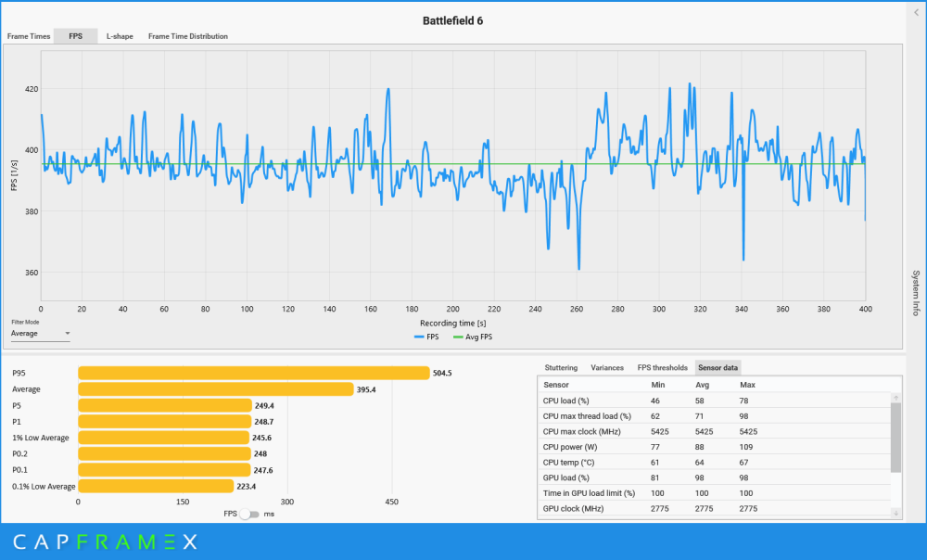Click the 0.1% Low Average label

[x=44, y=486]
